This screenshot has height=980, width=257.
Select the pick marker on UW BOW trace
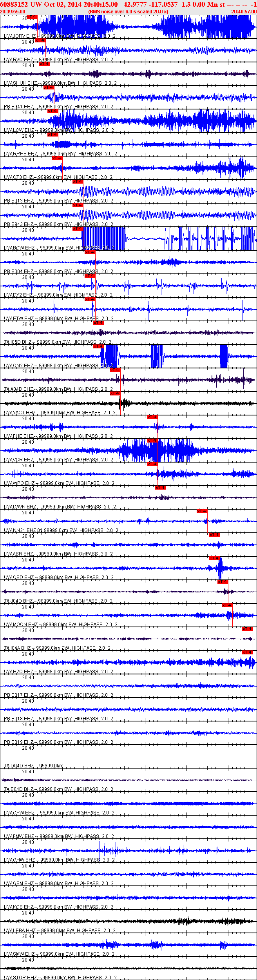tap(78, 229)
